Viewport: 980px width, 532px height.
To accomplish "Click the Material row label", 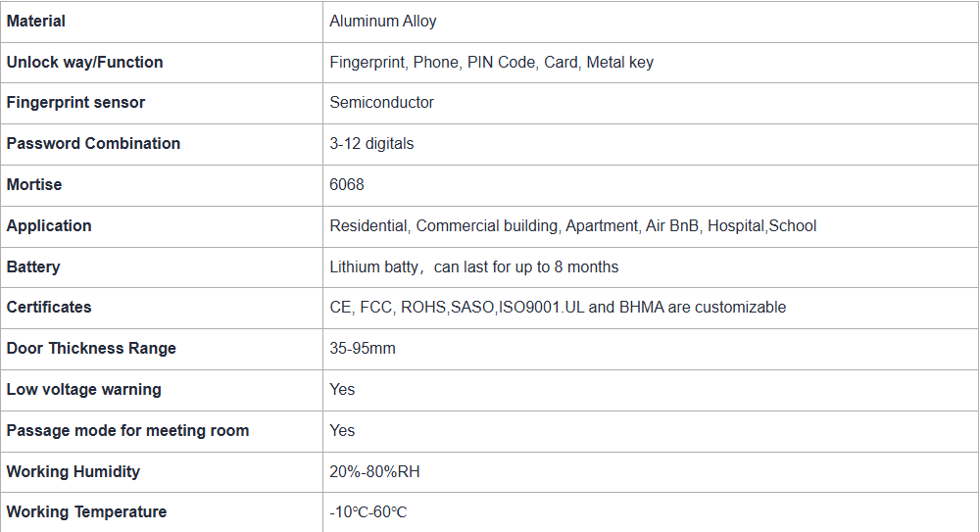I will [x=36, y=21].
